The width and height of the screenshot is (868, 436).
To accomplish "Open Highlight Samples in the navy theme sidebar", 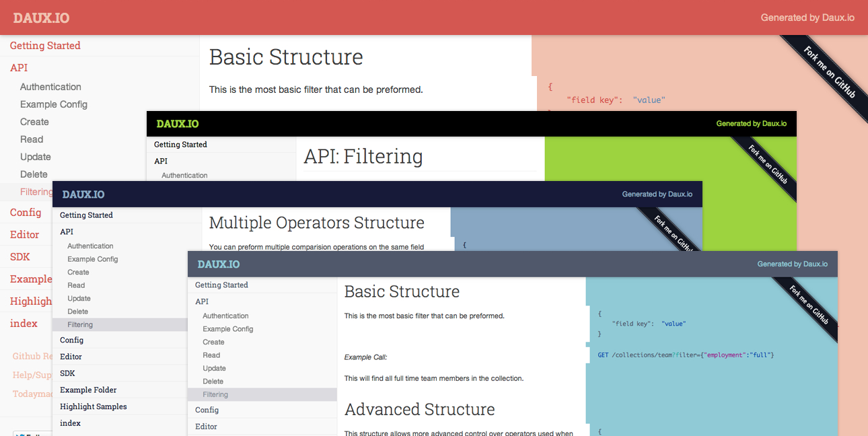I will 93,407.
